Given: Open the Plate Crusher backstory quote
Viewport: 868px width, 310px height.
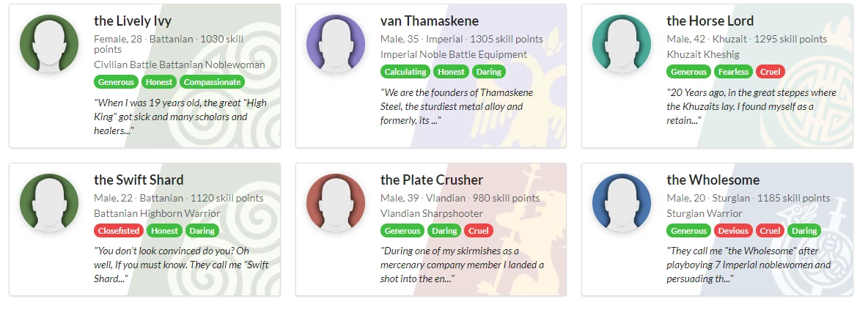Looking at the screenshot, I should tap(463, 265).
